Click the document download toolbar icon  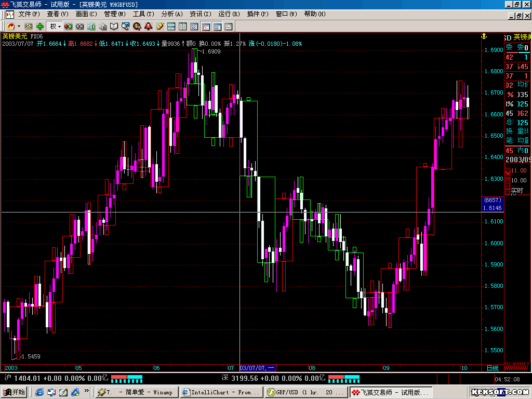103,26
